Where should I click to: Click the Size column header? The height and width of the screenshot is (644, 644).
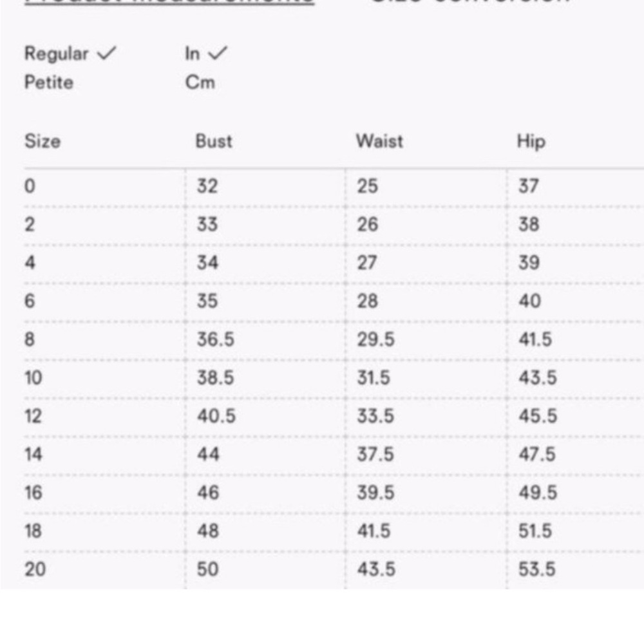click(x=43, y=141)
